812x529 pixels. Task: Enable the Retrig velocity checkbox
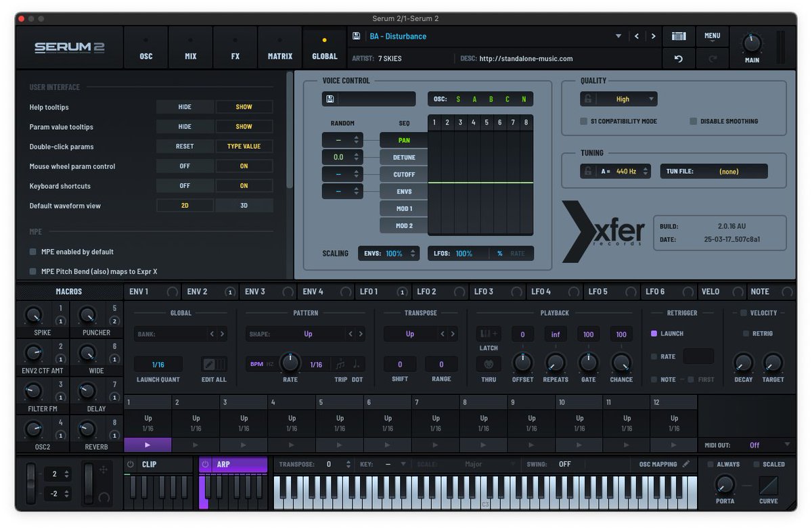coord(746,333)
